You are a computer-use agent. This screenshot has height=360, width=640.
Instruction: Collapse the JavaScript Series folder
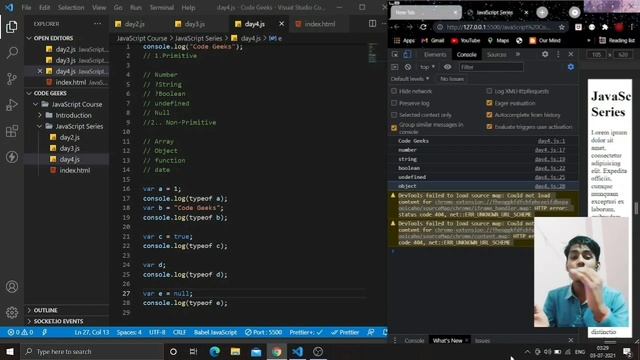40,126
